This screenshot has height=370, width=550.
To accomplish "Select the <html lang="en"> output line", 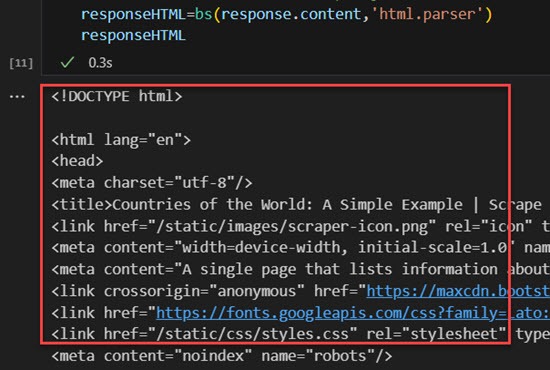I will point(121,140).
